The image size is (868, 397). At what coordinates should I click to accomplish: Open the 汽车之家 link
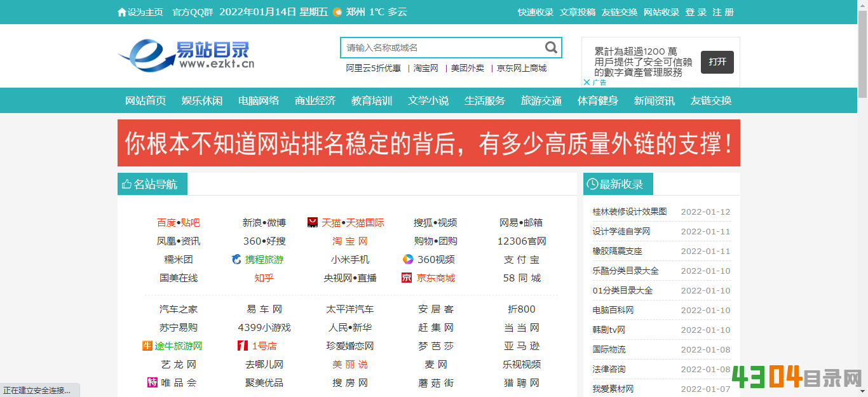tap(179, 309)
